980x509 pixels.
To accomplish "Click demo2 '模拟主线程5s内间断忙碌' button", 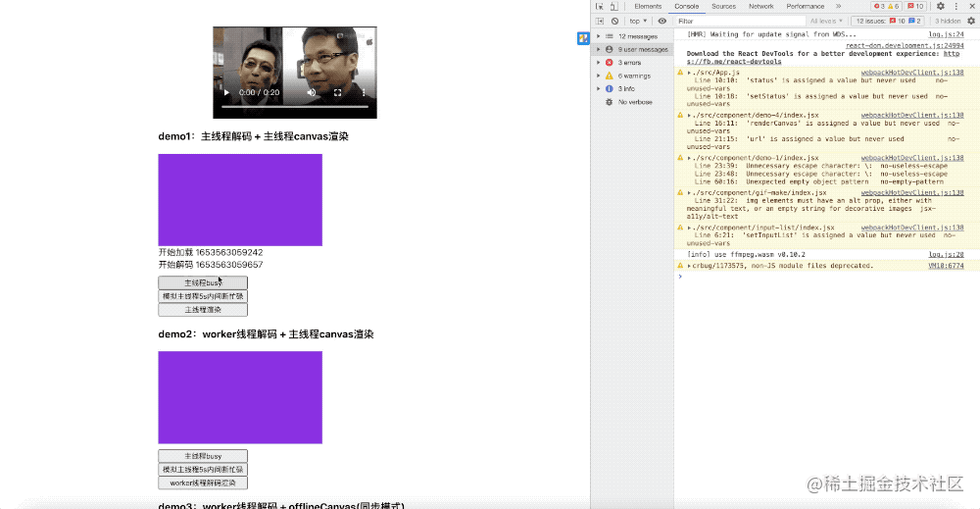I will (203, 470).
